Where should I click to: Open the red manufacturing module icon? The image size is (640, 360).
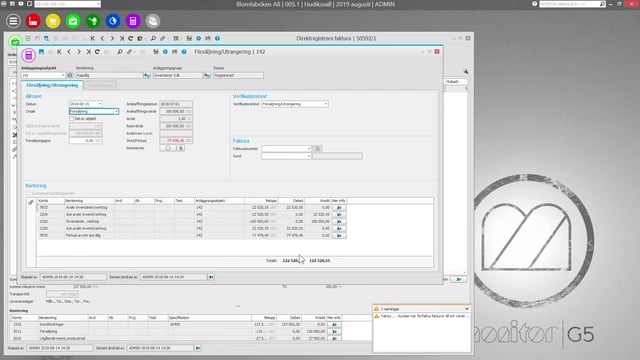coord(33,21)
